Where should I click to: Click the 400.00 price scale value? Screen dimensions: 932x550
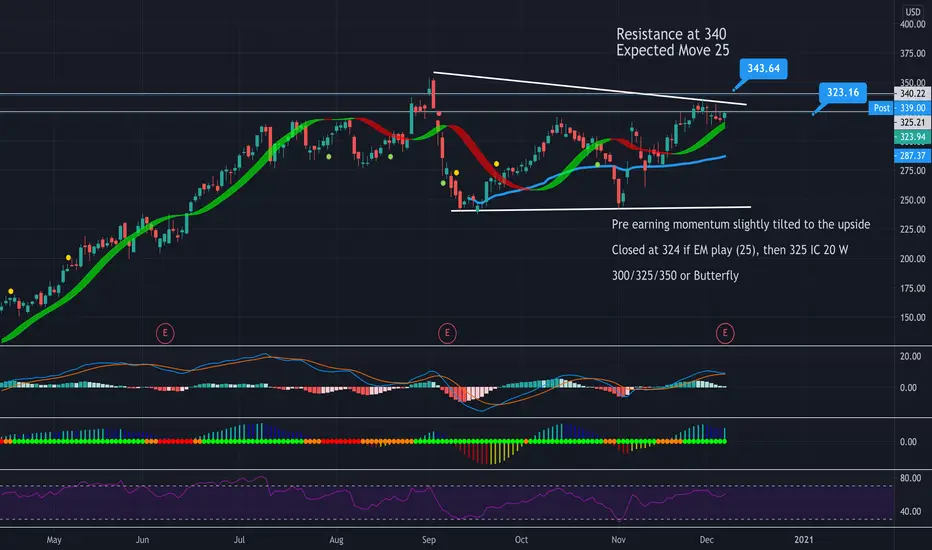pos(912,24)
